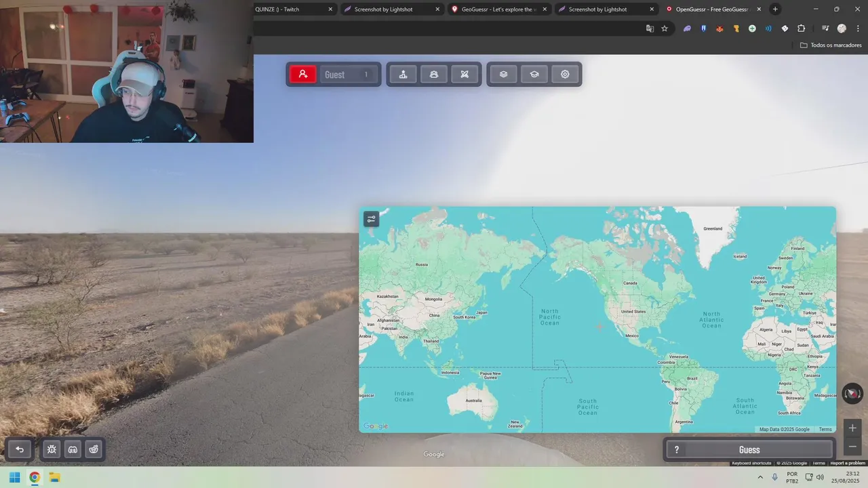Click Terms link on the map

825,429
